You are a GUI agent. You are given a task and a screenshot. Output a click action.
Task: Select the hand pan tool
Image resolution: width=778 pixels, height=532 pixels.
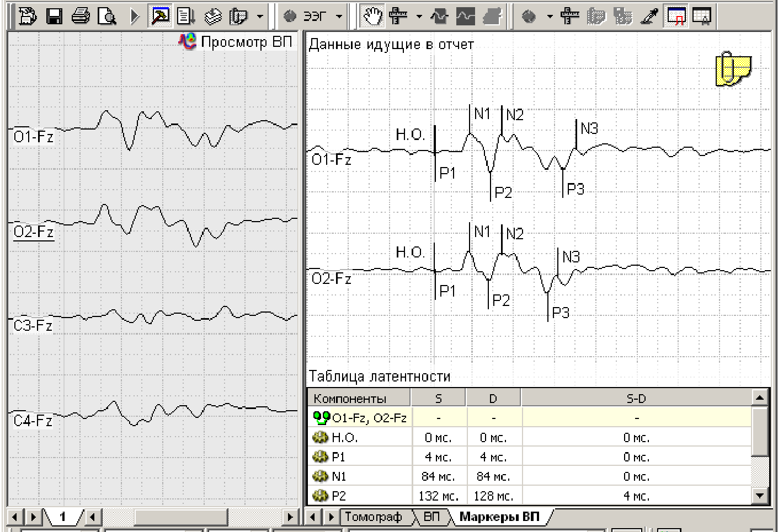click(x=372, y=17)
